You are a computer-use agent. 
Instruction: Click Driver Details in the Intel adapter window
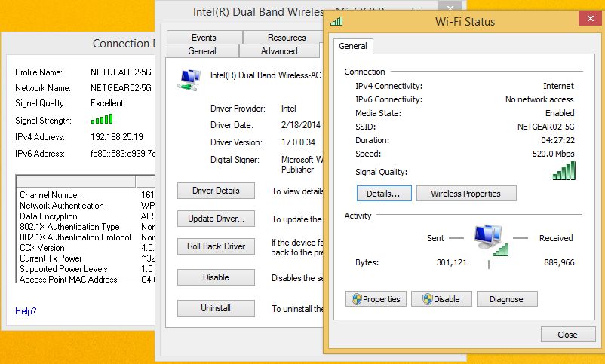(216, 191)
